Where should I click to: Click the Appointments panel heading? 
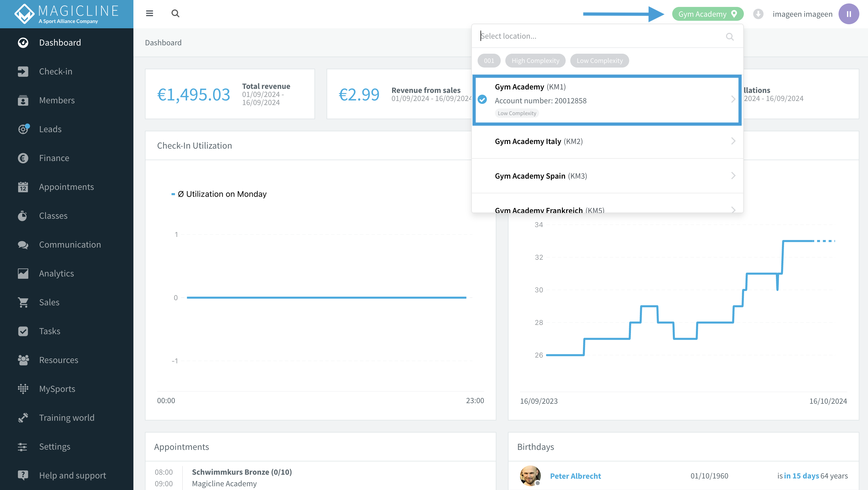coord(182,447)
